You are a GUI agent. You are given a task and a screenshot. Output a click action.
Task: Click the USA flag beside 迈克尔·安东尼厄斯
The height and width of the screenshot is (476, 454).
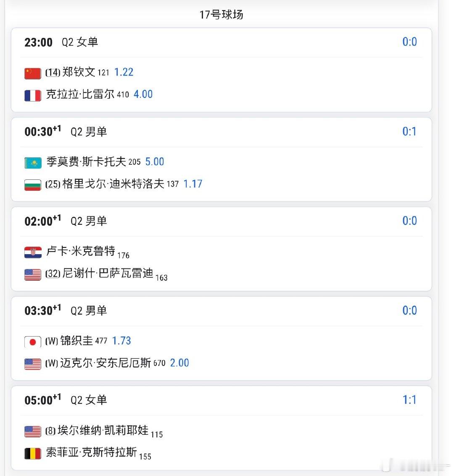[33, 364]
